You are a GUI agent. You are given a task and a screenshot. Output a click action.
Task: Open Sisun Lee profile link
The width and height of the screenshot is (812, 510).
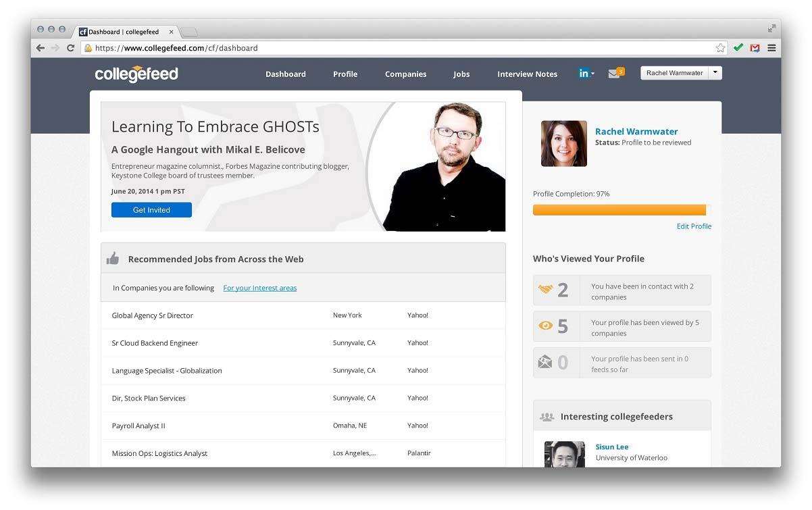point(612,447)
